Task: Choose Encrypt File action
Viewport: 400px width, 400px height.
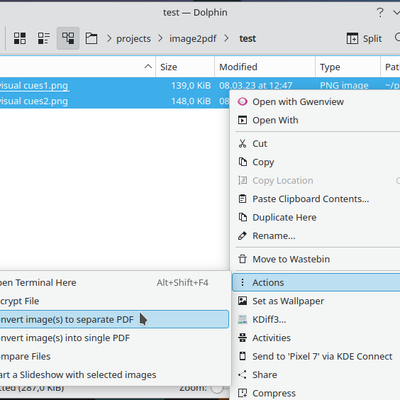Action: click(x=114, y=301)
